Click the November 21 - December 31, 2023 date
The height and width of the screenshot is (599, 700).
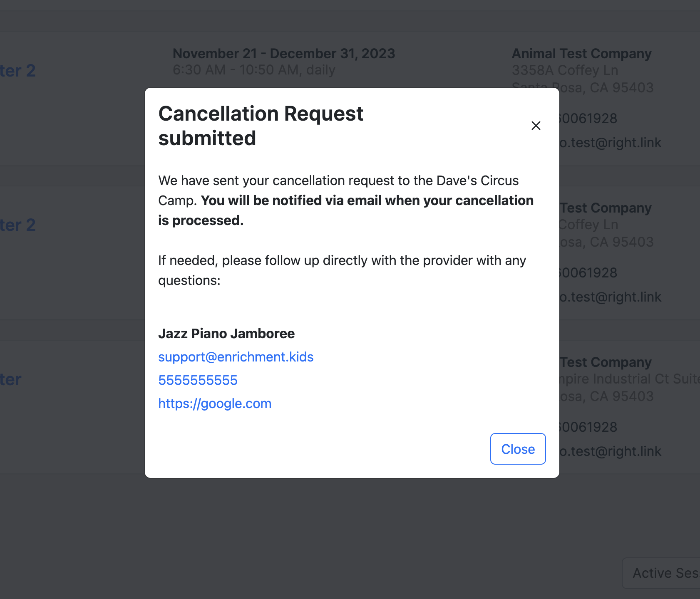pos(284,54)
